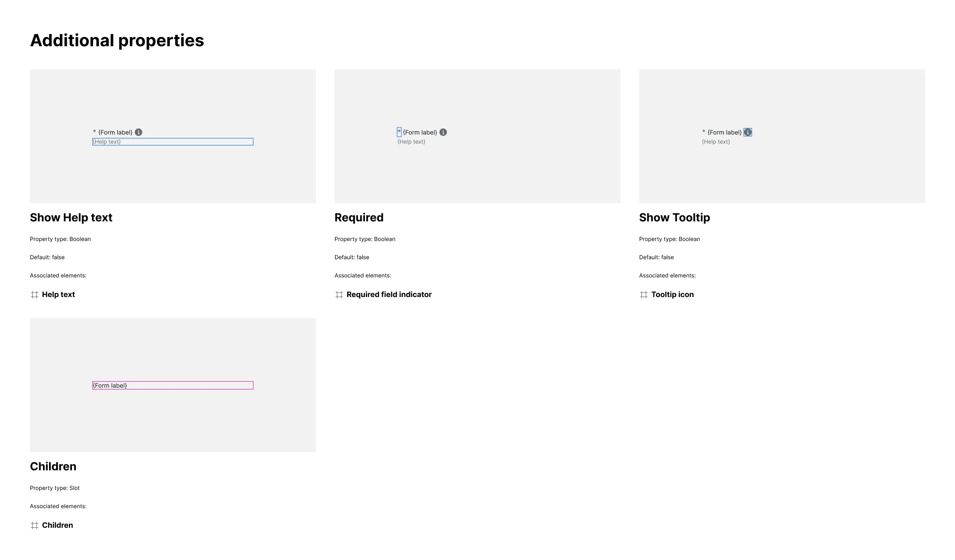Click 'Default: false' under Required

click(352, 257)
